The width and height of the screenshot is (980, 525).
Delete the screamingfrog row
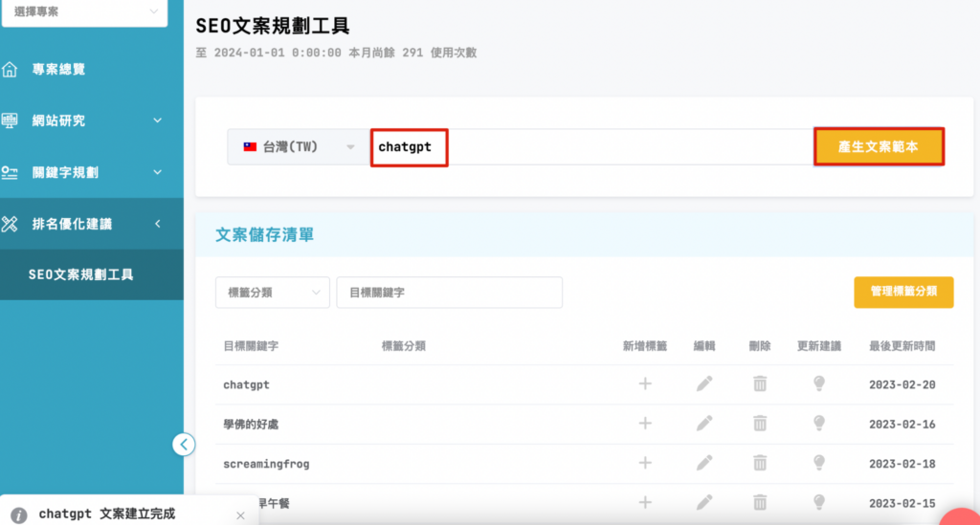coord(760,463)
